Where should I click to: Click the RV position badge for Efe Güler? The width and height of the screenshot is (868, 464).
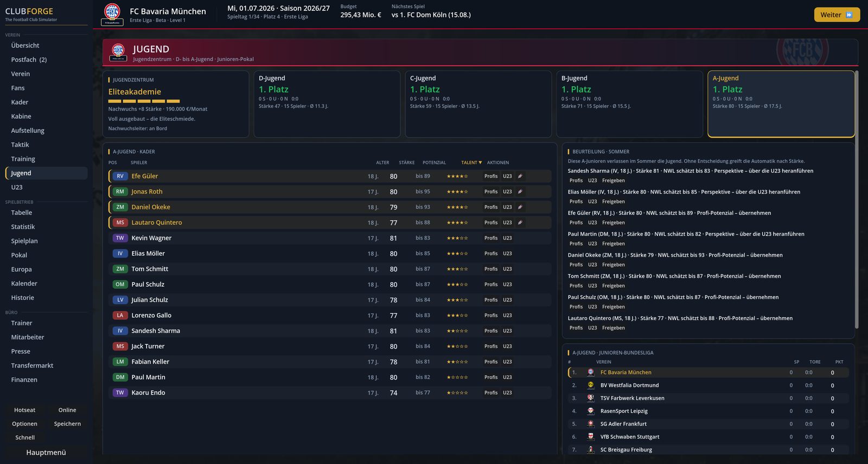120,176
